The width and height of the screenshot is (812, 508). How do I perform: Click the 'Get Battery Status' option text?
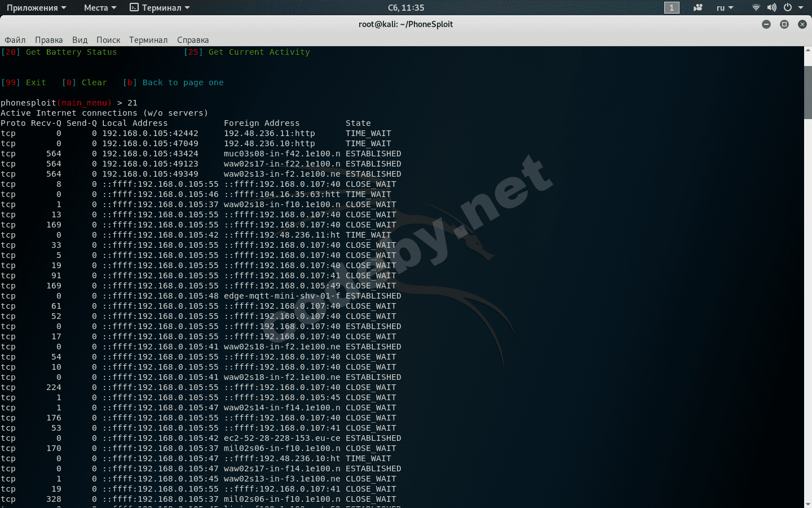(x=72, y=52)
